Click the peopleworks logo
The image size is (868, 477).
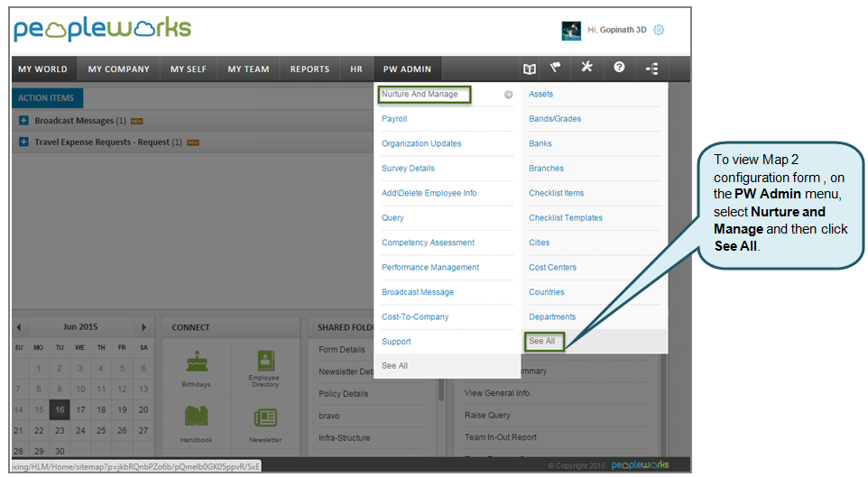tap(103, 29)
